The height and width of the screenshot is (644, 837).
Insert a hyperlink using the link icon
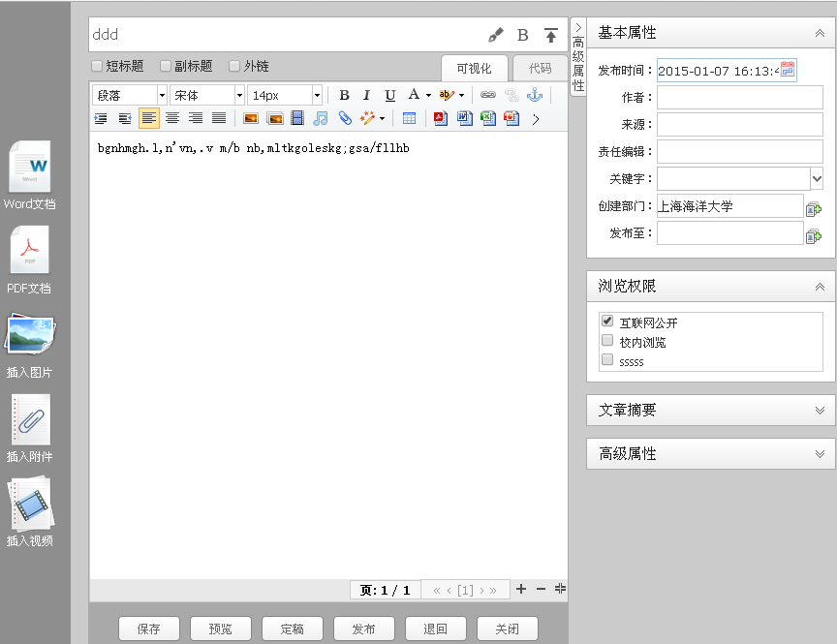pyautogui.click(x=488, y=95)
